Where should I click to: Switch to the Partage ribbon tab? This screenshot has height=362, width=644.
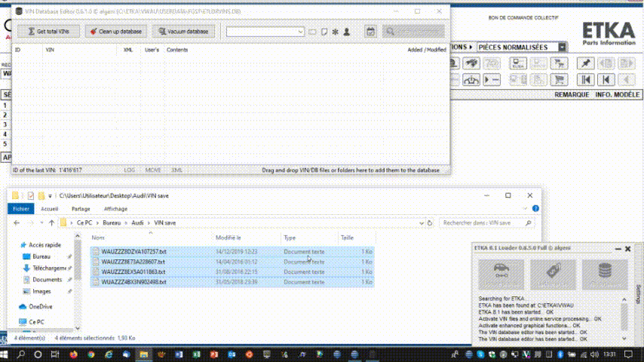(x=81, y=209)
